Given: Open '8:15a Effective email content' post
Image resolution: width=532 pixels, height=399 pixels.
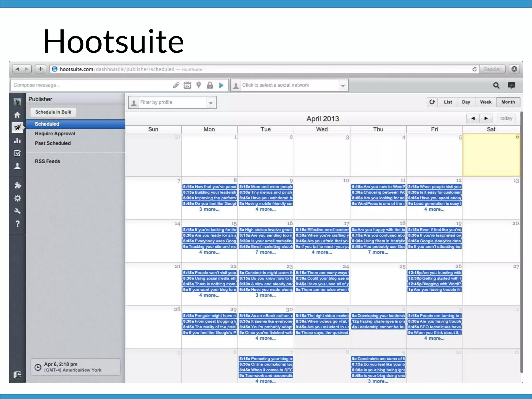Looking at the screenshot, I should point(322,230).
